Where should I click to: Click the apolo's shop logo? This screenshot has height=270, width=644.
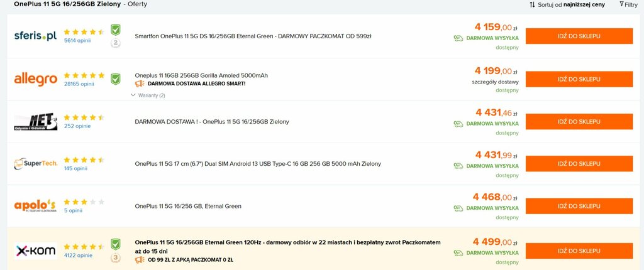coord(35,205)
